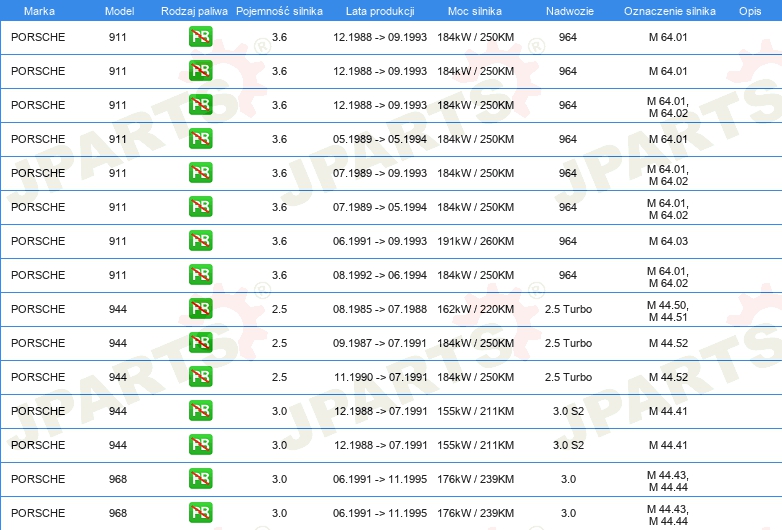This screenshot has height=530, width=782.
Task: Click the Nadwozie column header
Action: (x=570, y=11)
